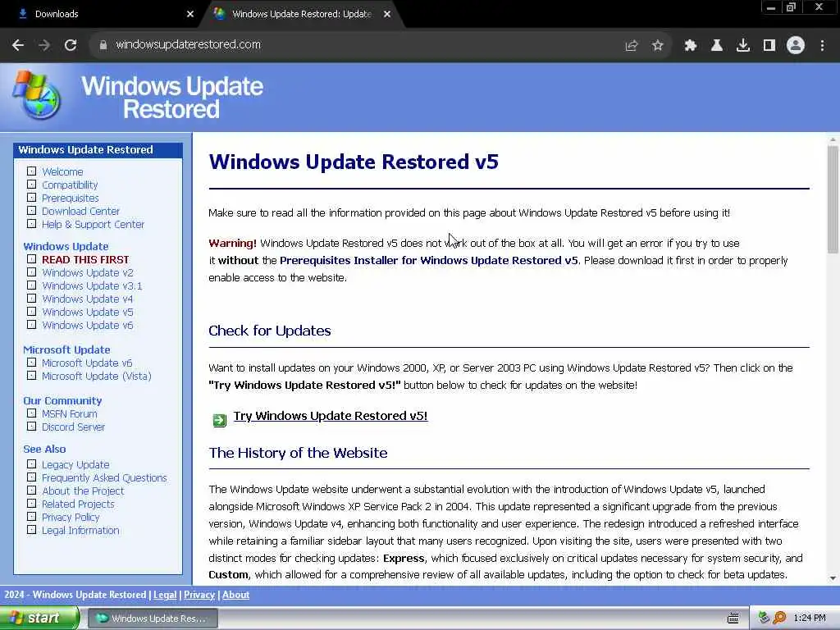Click the bullet icon beside READ THIS FIRST
This screenshot has width=840, height=630.
click(x=32, y=259)
